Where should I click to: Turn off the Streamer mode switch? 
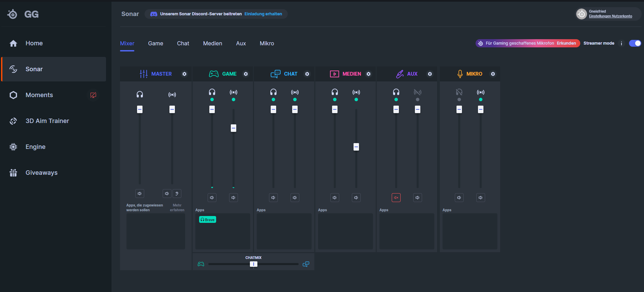[x=635, y=43]
